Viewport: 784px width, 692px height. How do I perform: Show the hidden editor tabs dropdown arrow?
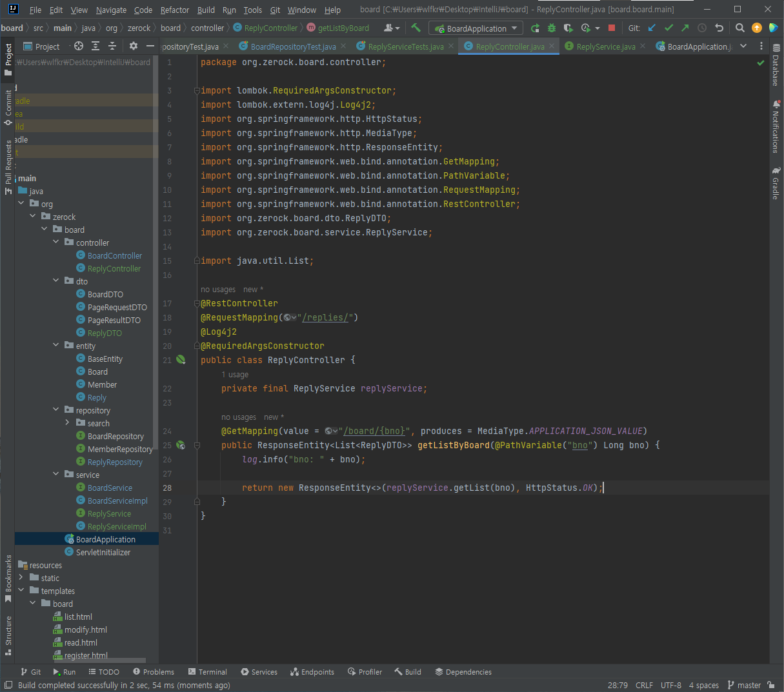pyautogui.click(x=743, y=46)
